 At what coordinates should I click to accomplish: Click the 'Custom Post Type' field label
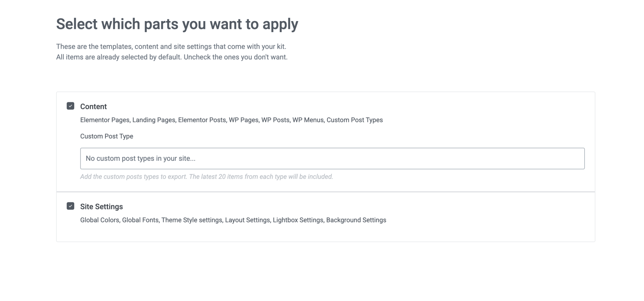tap(107, 136)
